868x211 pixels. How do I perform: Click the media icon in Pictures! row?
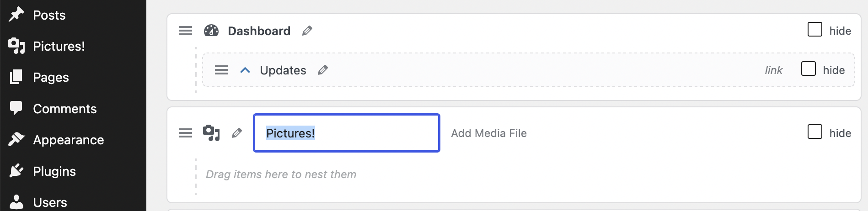click(x=211, y=133)
